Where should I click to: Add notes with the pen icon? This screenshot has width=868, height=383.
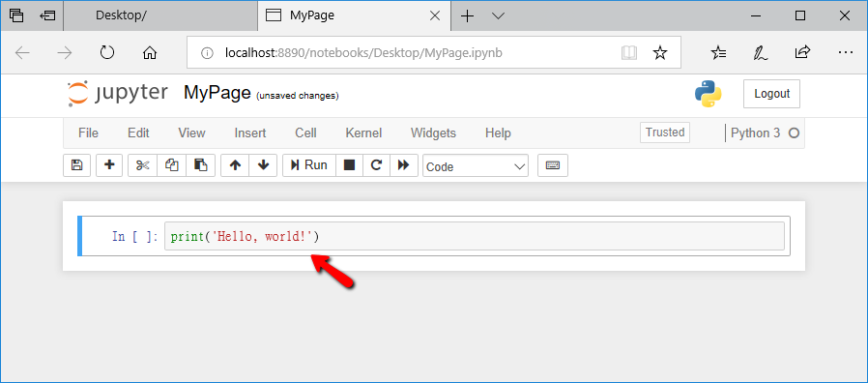[x=761, y=52]
